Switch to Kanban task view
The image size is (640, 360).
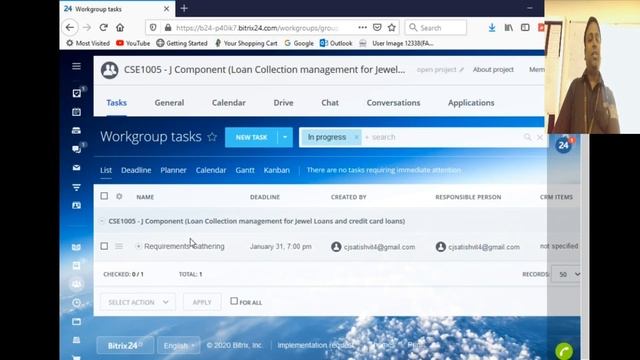(277, 170)
